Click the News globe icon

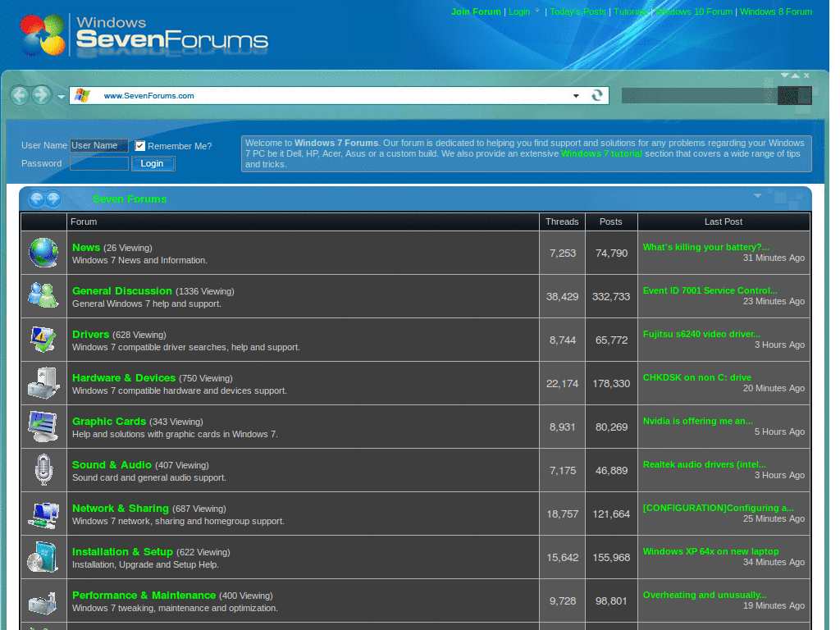(43, 253)
